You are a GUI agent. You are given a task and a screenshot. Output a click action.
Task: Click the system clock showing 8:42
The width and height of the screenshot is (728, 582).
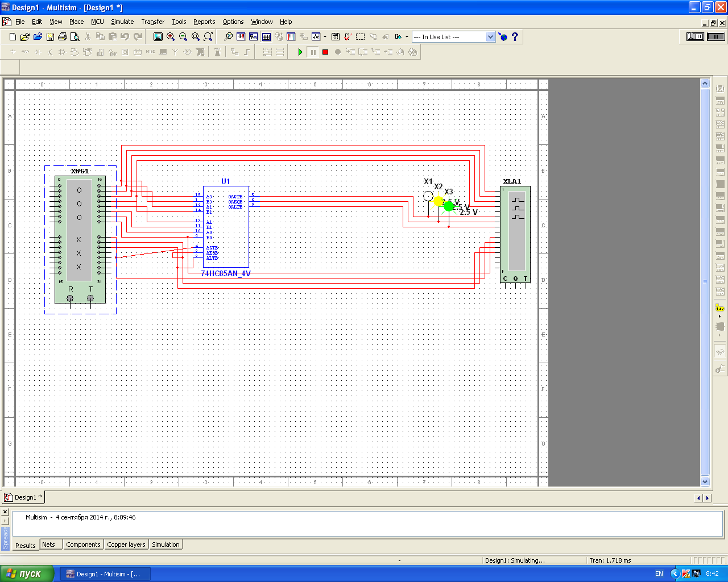(712, 574)
